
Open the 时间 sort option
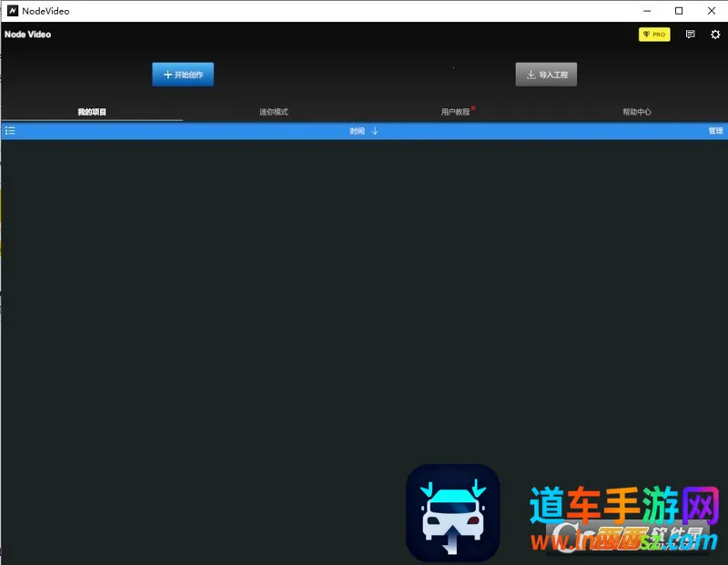coord(357,131)
